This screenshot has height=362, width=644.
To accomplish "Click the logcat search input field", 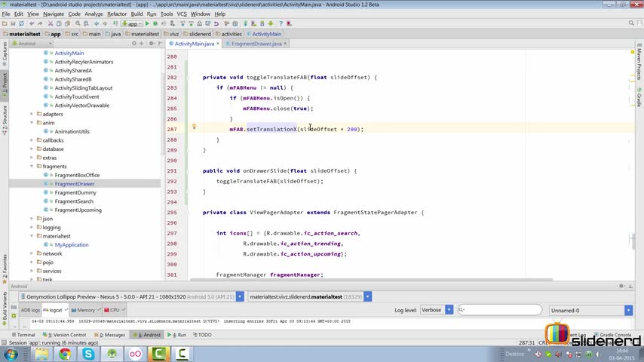I will click(x=501, y=310).
